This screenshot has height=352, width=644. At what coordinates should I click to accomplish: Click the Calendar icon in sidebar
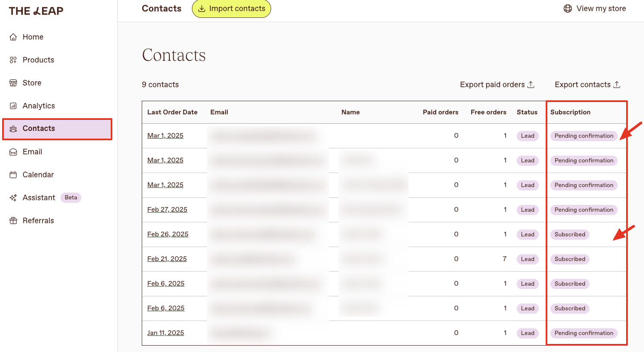(13, 175)
